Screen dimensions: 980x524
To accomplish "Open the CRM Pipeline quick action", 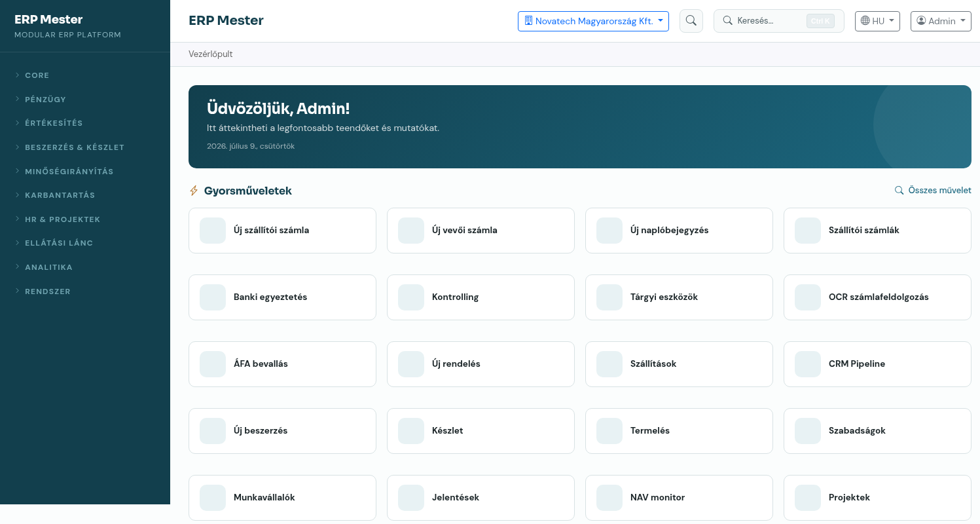I will click(x=877, y=364).
